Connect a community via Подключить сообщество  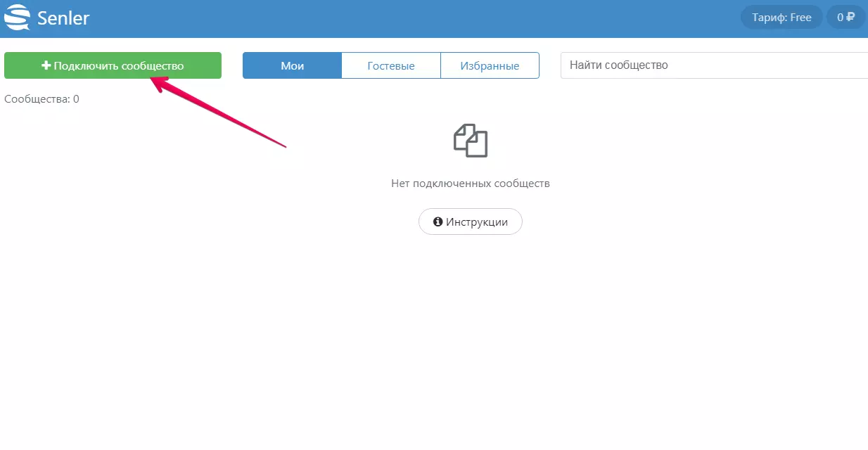pos(113,65)
